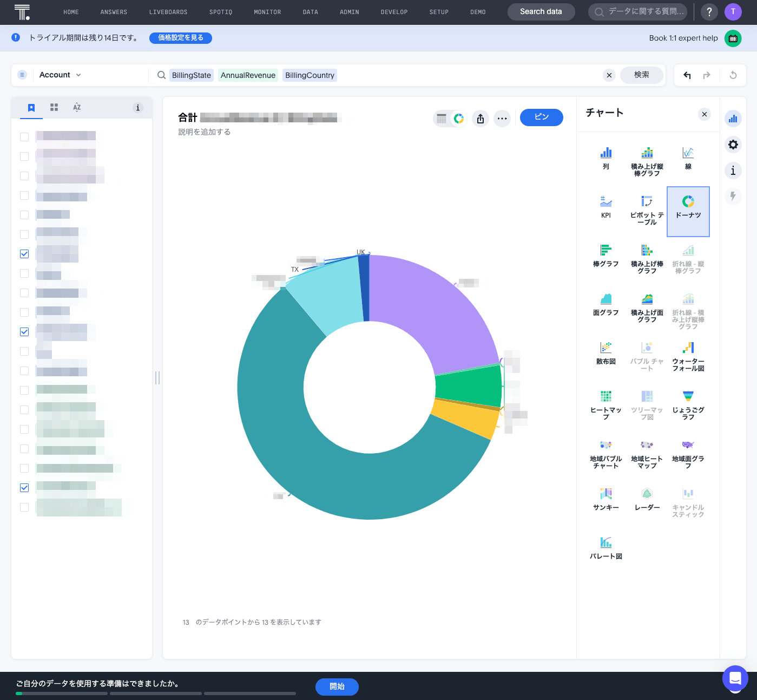Open the three-dots more options menu

502,119
